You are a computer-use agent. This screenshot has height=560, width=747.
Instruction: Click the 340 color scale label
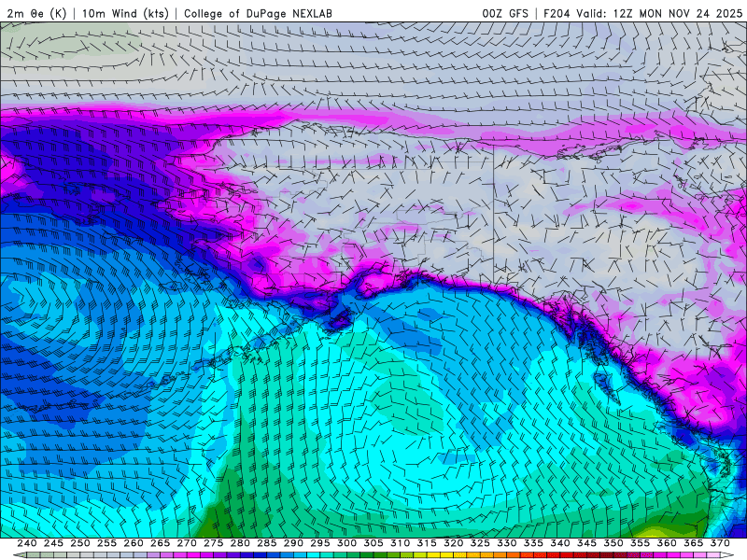pos(560,543)
